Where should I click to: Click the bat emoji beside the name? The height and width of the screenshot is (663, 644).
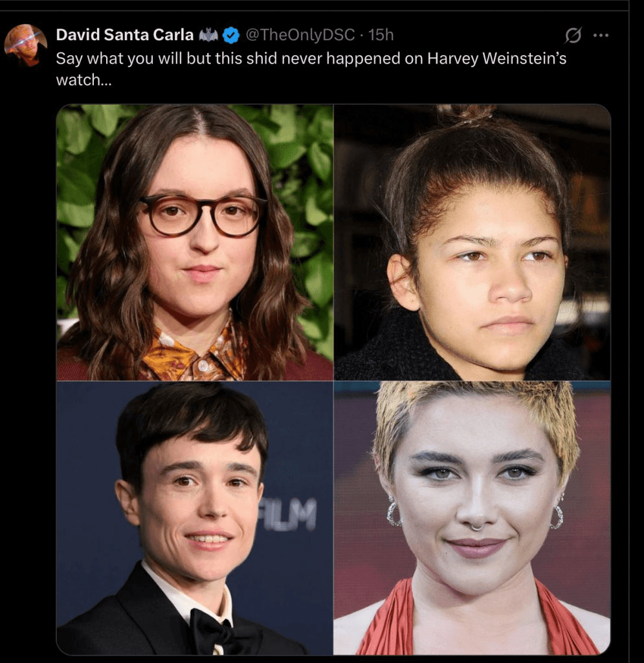point(208,35)
